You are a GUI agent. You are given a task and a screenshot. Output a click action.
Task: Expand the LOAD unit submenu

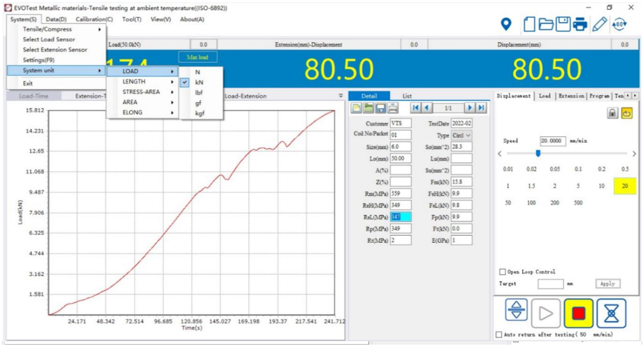click(143, 71)
